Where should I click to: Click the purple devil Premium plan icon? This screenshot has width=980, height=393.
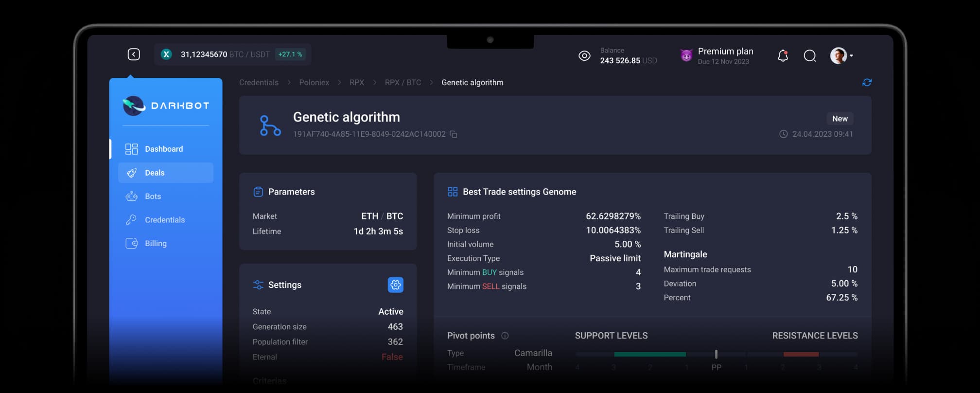point(686,55)
